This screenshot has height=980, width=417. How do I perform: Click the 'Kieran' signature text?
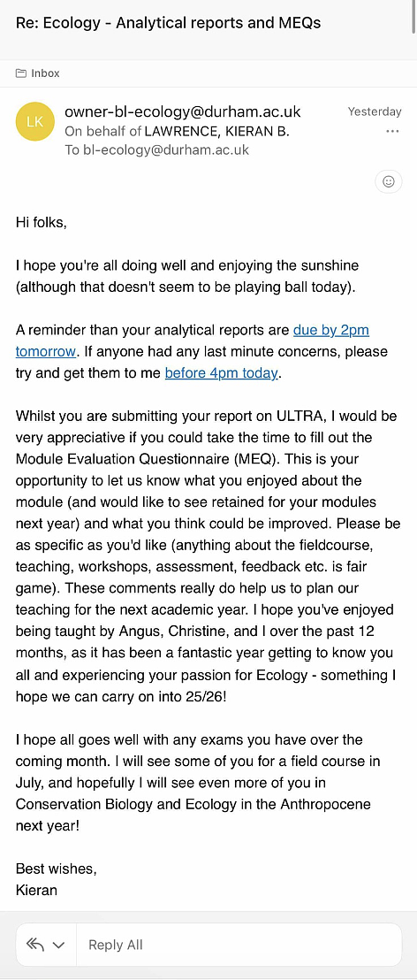[x=36, y=890]
